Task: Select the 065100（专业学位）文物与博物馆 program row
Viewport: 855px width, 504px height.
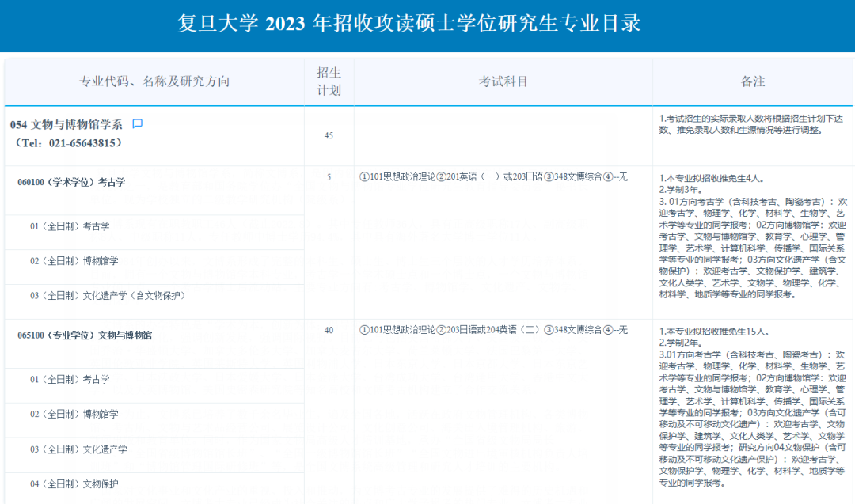Action: [85, 335]
